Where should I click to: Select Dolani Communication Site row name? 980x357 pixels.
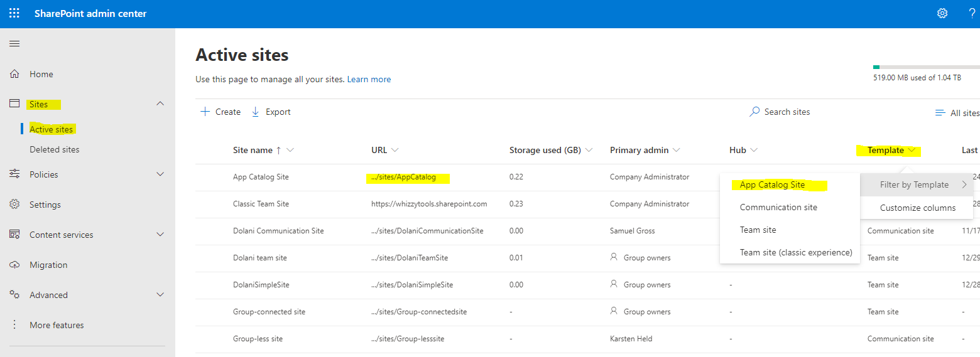point(278,231)
